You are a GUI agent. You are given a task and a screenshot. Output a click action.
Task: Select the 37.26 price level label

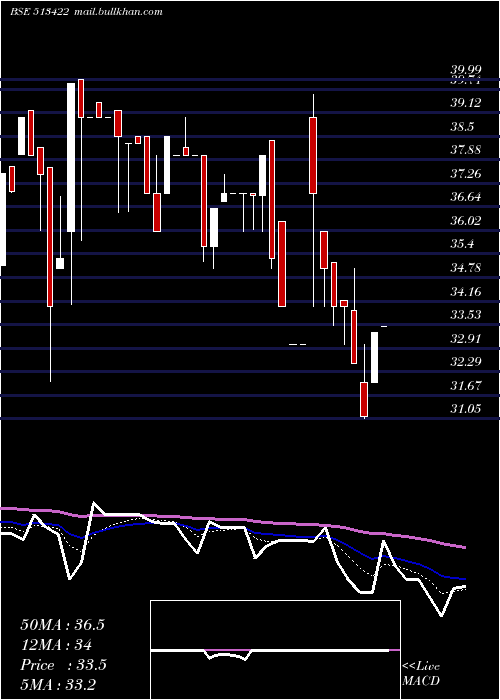click(x=466, y=173)
